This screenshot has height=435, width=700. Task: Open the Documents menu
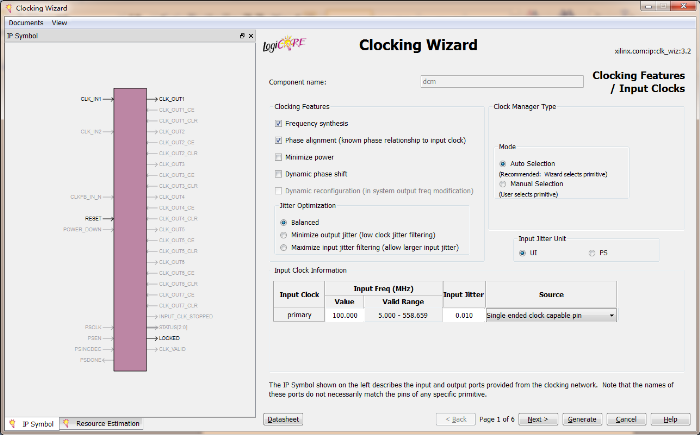[26, 22]
